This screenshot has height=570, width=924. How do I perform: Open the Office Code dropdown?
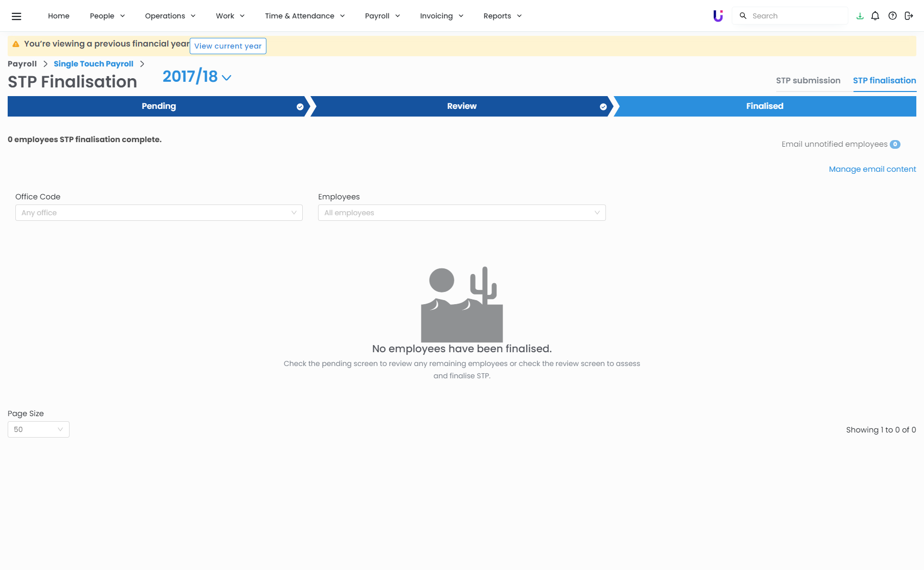click(159, 213)
